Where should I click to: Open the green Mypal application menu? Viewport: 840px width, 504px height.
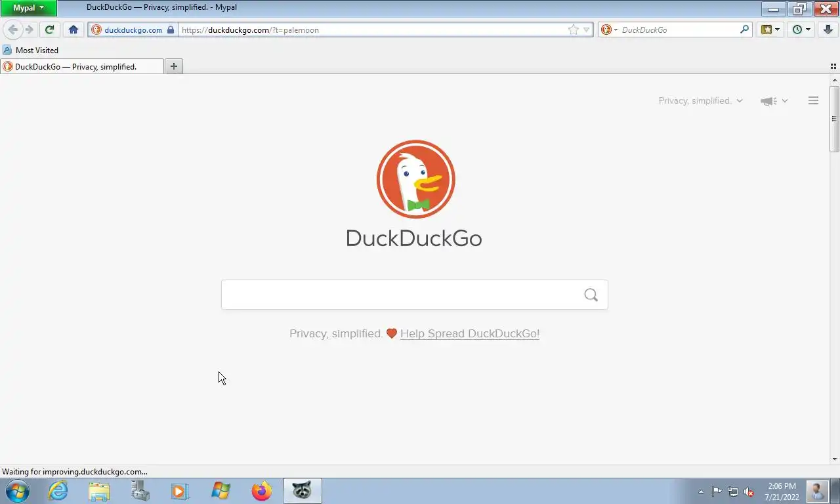click(28, 8)
